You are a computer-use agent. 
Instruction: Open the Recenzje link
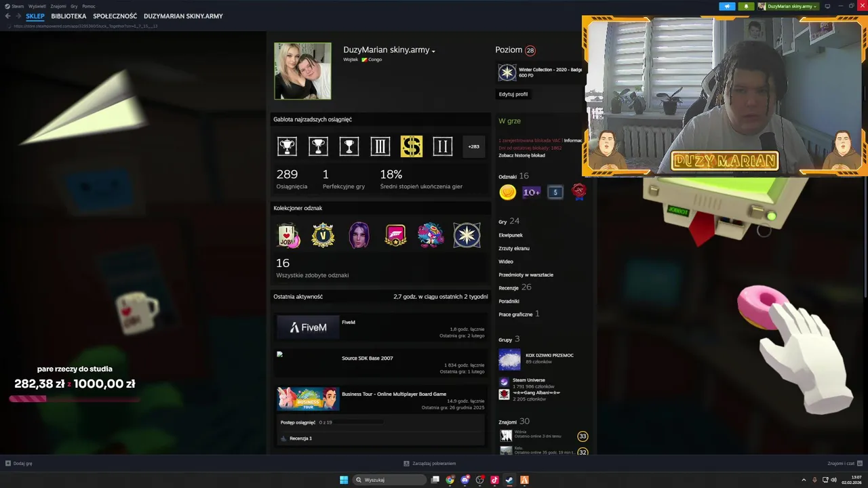(x=509, y=288)
